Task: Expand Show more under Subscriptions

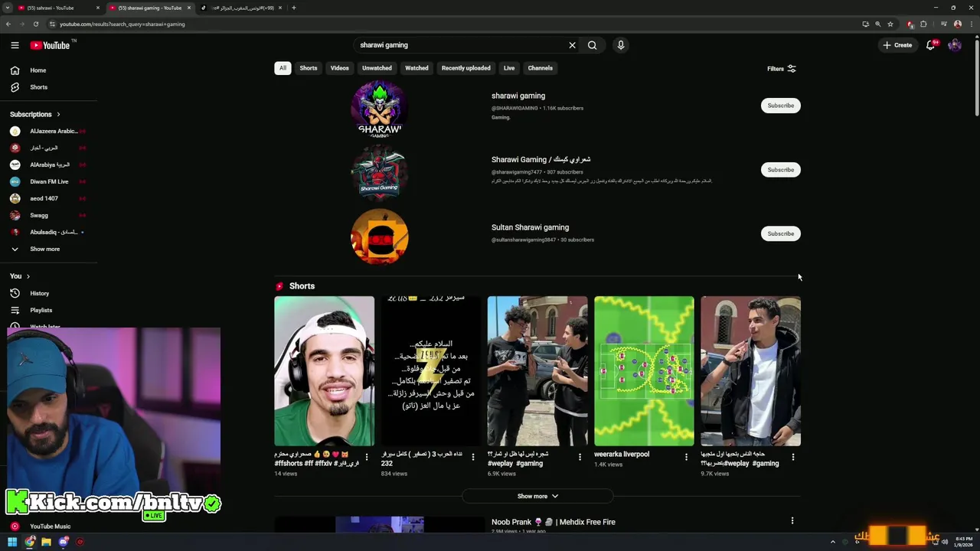Action: 44,249
